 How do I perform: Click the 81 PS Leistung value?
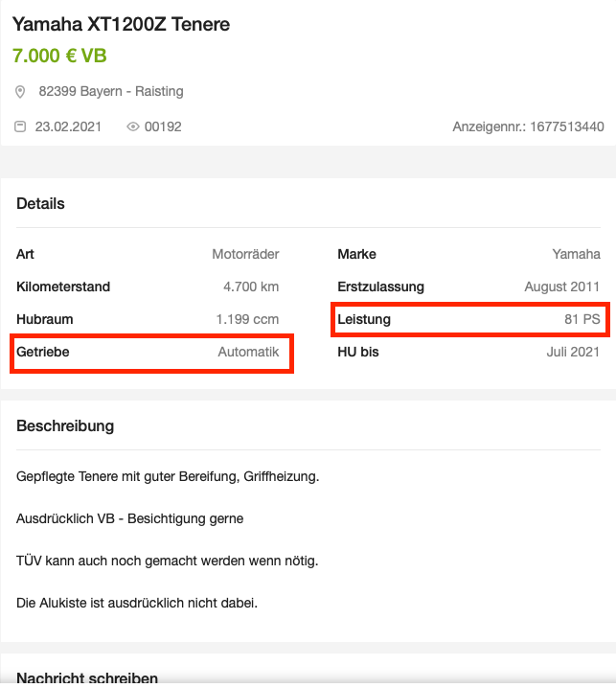point(582,319)
